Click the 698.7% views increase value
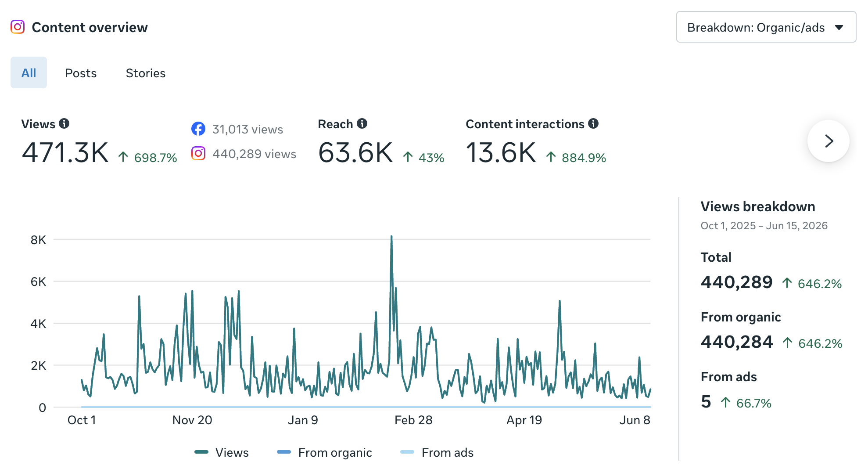 155,158
